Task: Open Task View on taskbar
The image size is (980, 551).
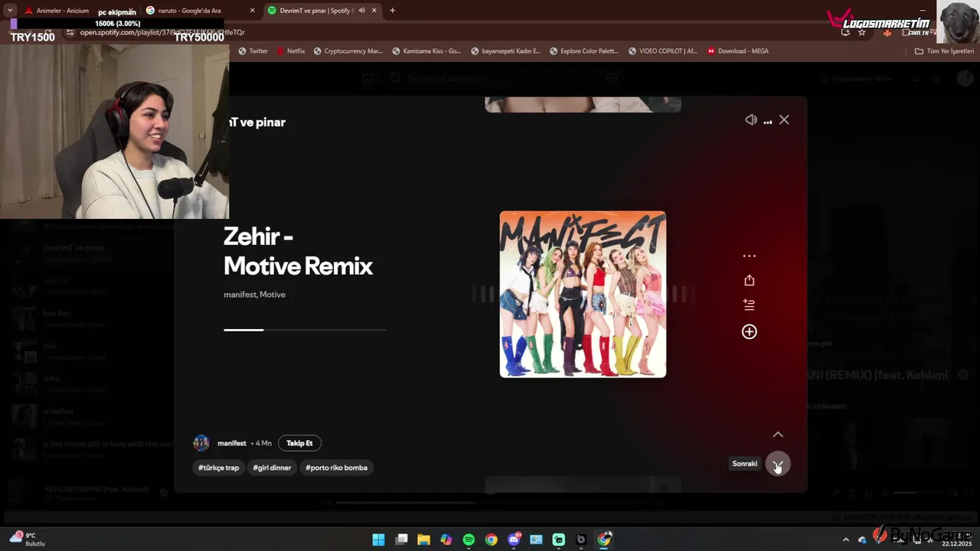Action: click(401, 540)
